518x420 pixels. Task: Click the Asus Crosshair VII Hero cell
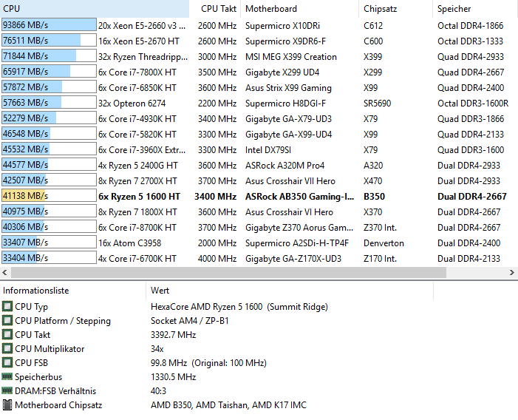290,180
